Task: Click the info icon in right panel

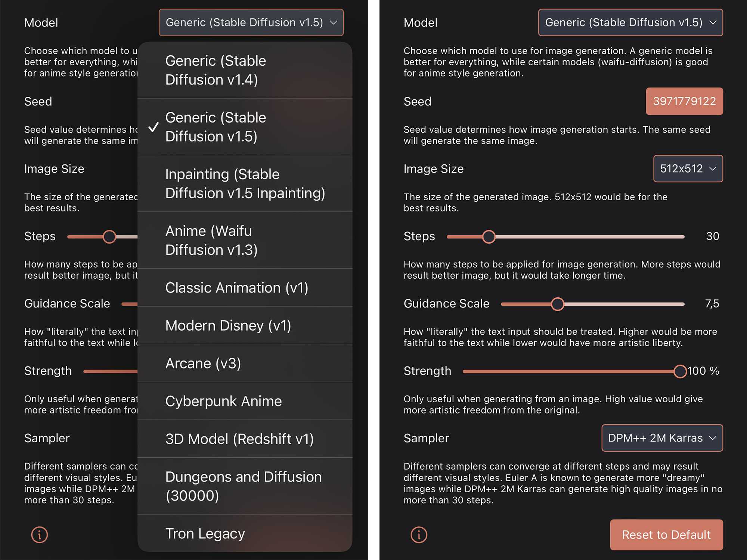Action: (x=419, y=535)
